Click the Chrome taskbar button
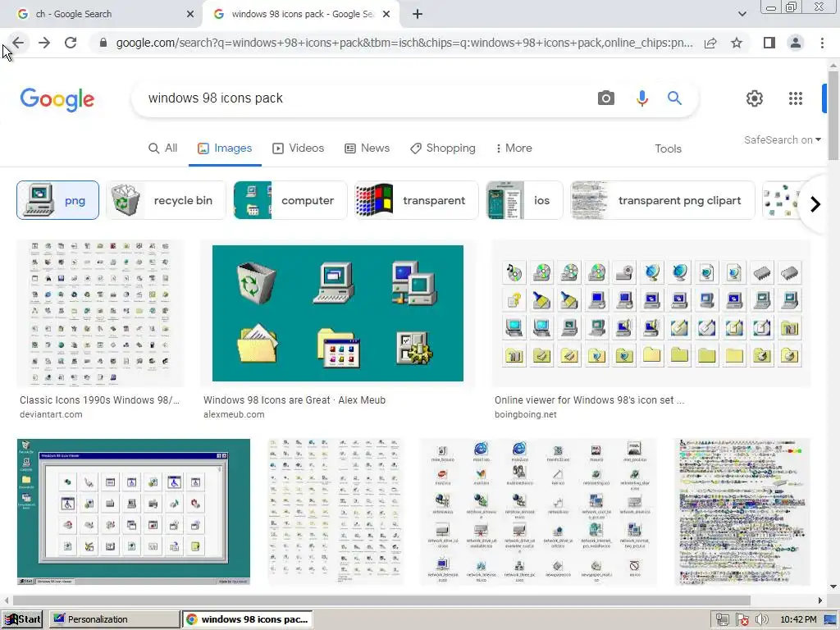This screenshot has height=630, width=840. (248, 619)
